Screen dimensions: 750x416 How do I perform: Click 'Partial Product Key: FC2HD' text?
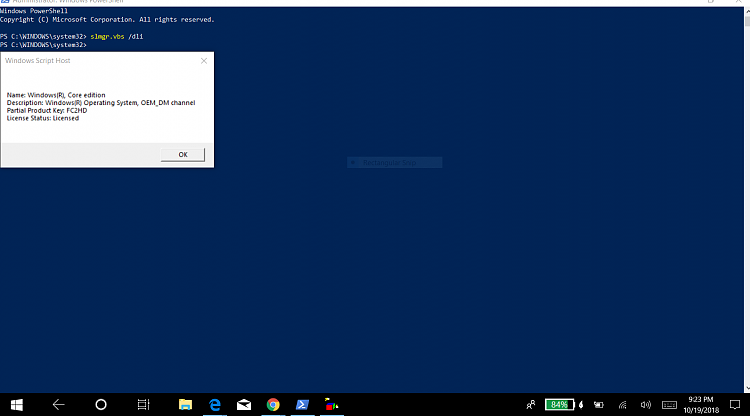click(x=47, y=110)
